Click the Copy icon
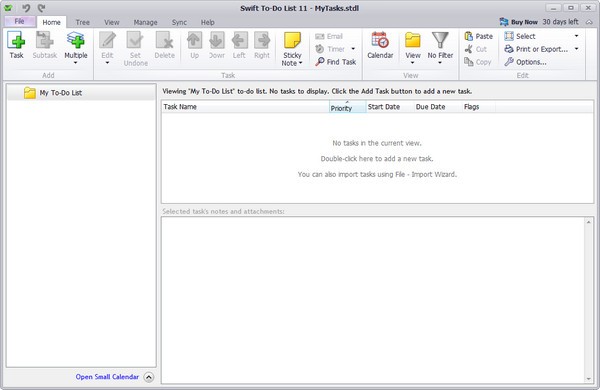 coord(469,62)
